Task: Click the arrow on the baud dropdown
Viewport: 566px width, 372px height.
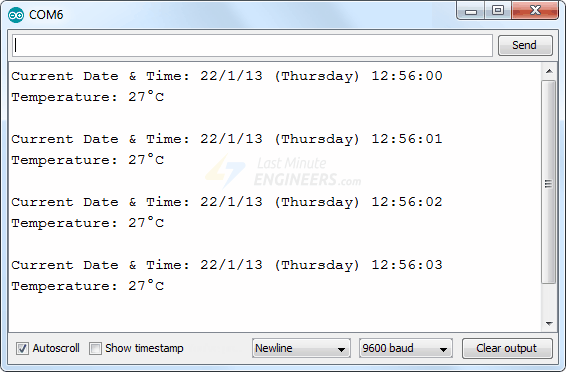Action: pyautogui.click(x=443, y=349)
